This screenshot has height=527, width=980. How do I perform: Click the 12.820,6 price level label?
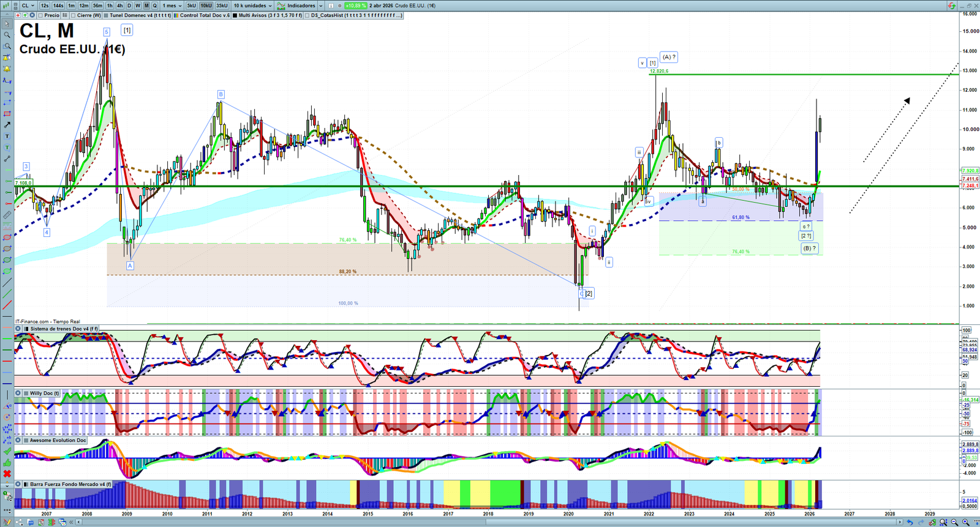click(659, 72)
